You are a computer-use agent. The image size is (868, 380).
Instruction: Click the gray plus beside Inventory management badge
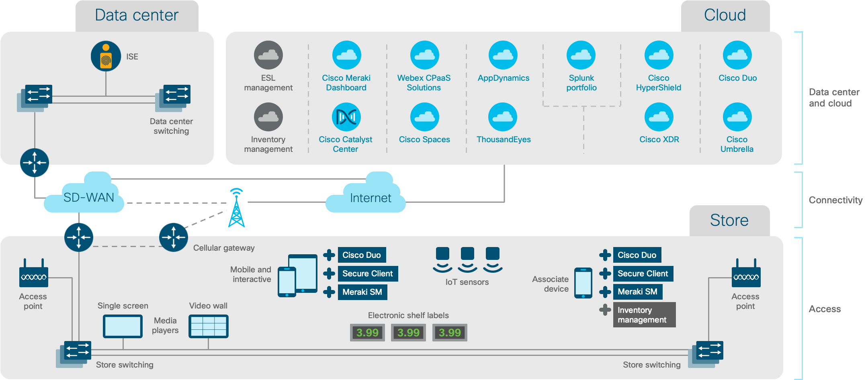[605, 310]
